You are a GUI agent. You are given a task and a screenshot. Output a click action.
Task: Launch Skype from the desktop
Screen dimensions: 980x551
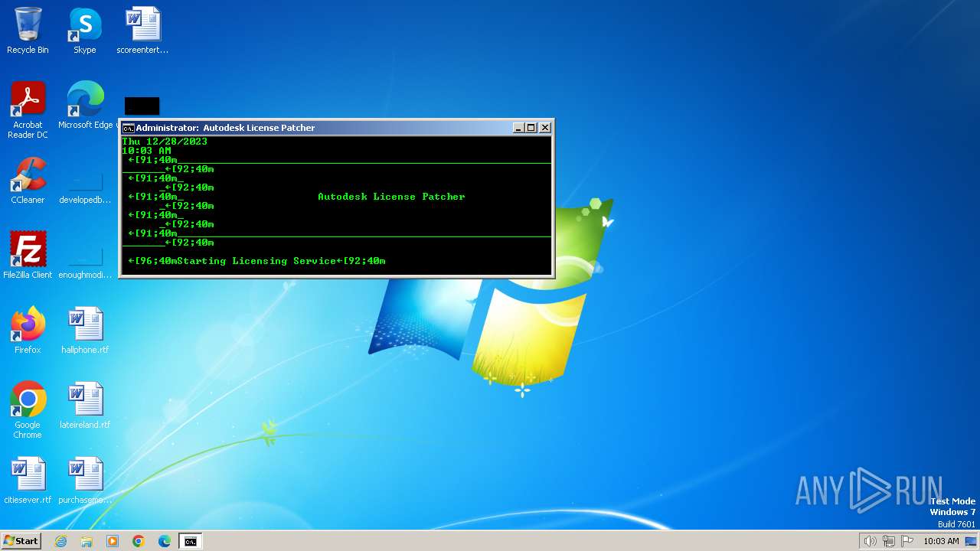point(85,31)
